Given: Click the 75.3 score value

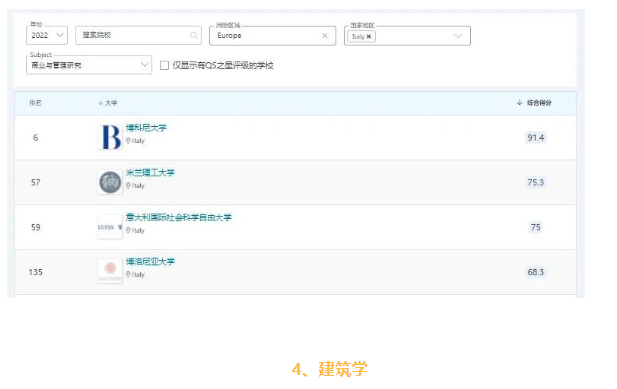Looking at the screenshot, I should pyautogui.click(x=536, y=183).
